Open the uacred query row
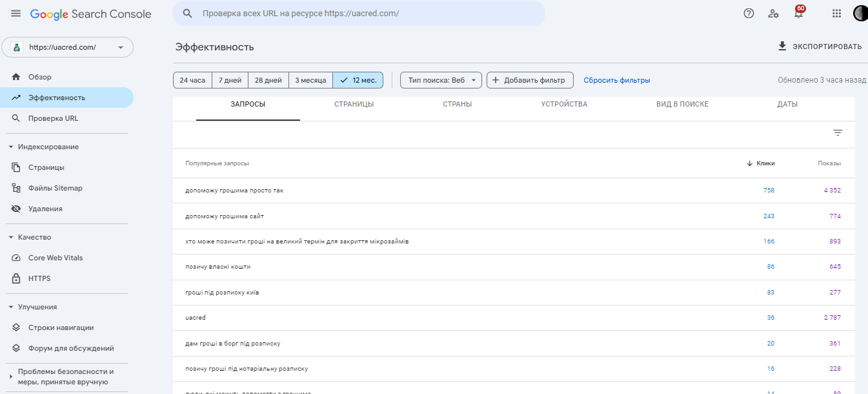Viewport: 868px width, 394px height. (x=514, y=318)
